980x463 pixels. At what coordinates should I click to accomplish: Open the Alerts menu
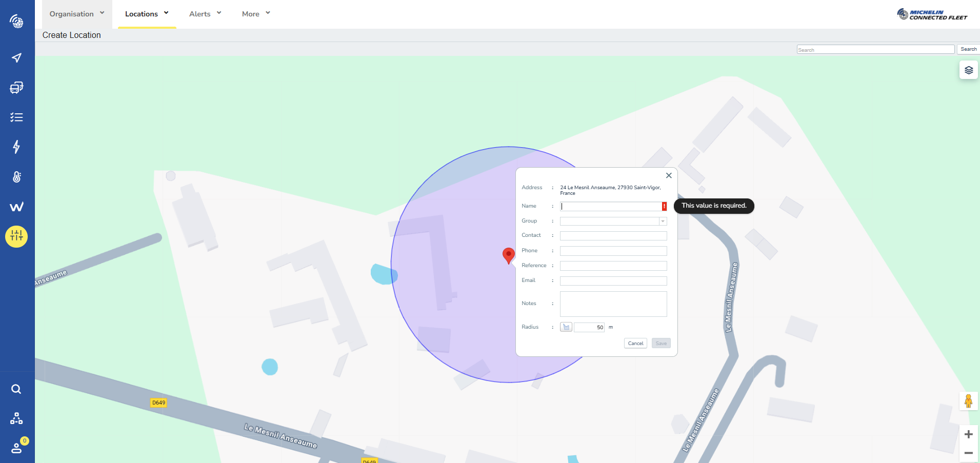[x=205, y=14]
